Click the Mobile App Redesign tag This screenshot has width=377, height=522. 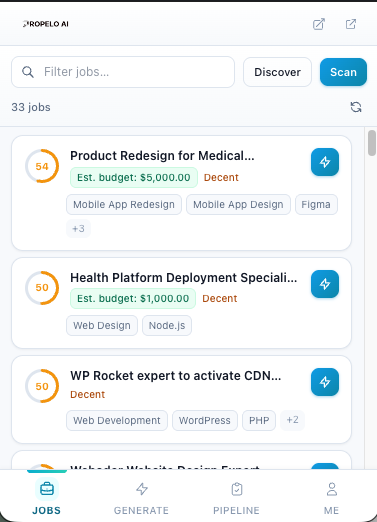pyautogui.click(x=124, y=205)
